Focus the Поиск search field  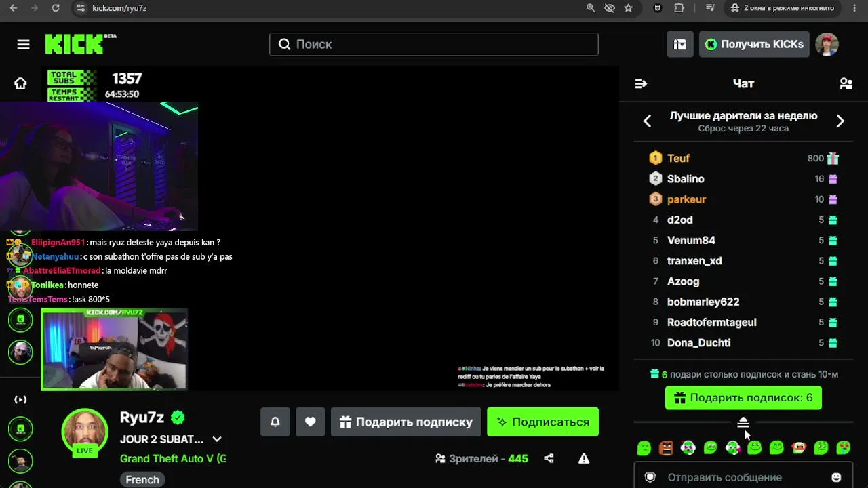pos(434,45)
